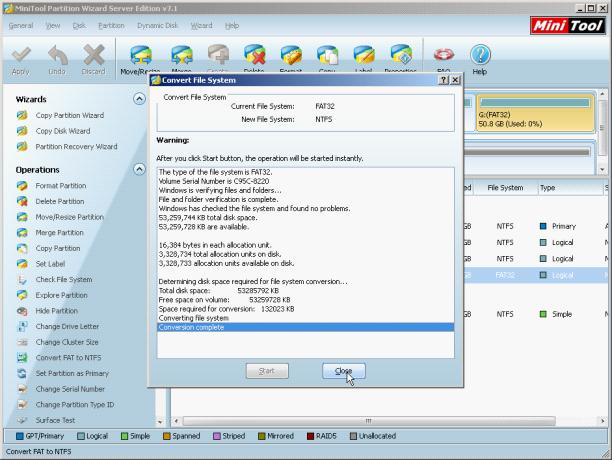This screenshot has width=612, height=460.
Task: Click the Apply checkmark toolbar icon
Action: 21,55
